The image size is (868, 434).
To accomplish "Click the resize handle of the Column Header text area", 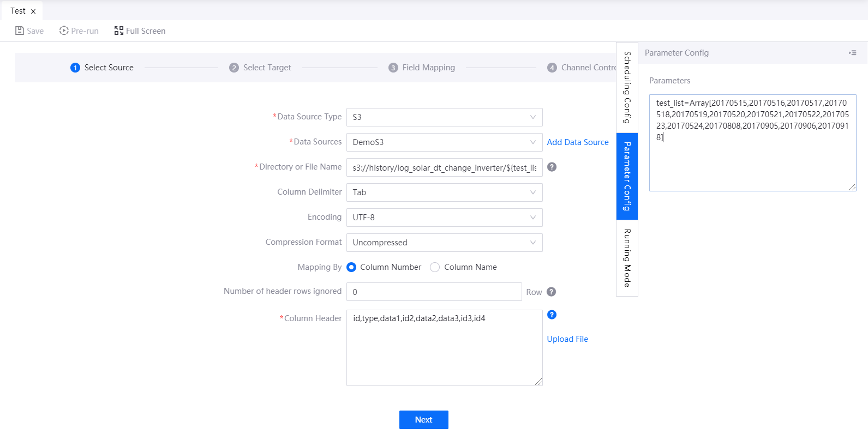I will pos(538,382).
